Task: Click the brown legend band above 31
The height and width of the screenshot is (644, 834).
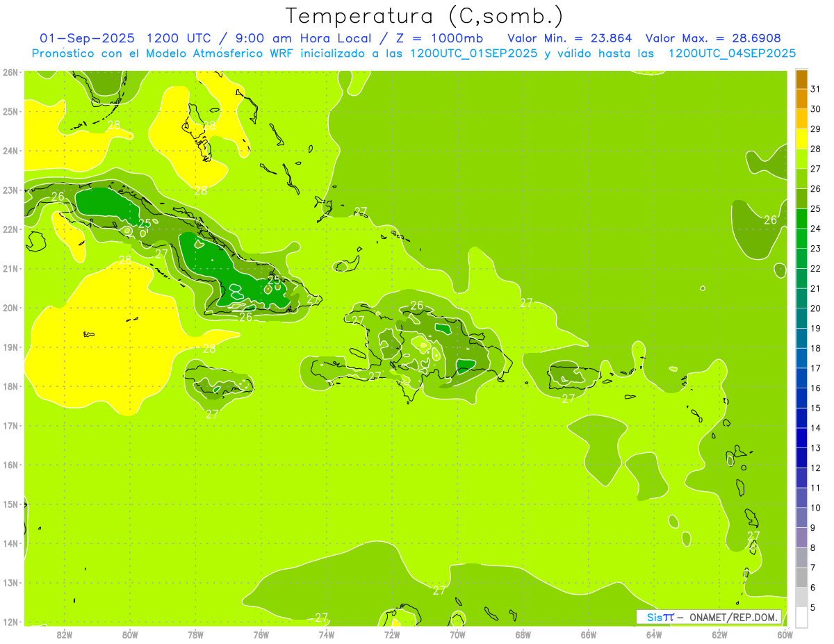Action: click(x=801, y=79)
